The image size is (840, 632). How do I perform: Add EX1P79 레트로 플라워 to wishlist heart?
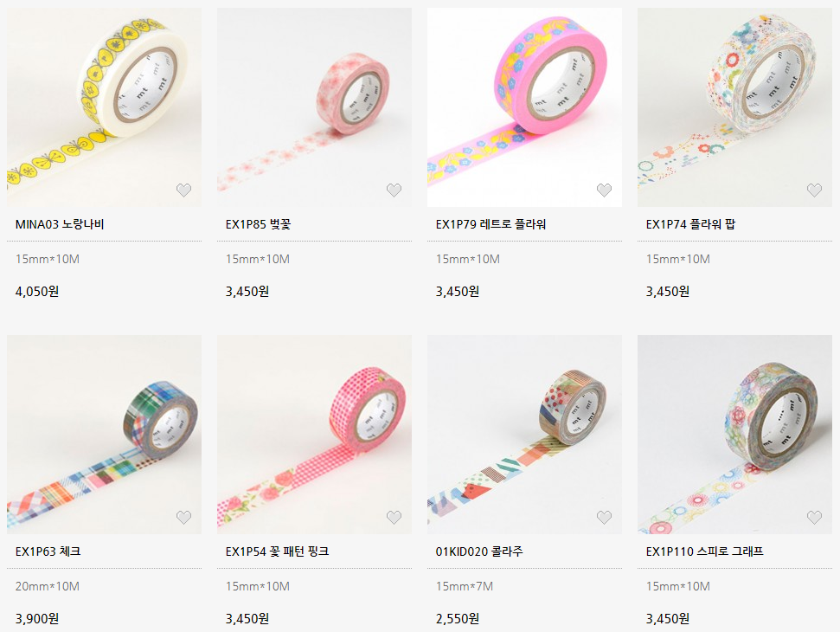point(605,190)
